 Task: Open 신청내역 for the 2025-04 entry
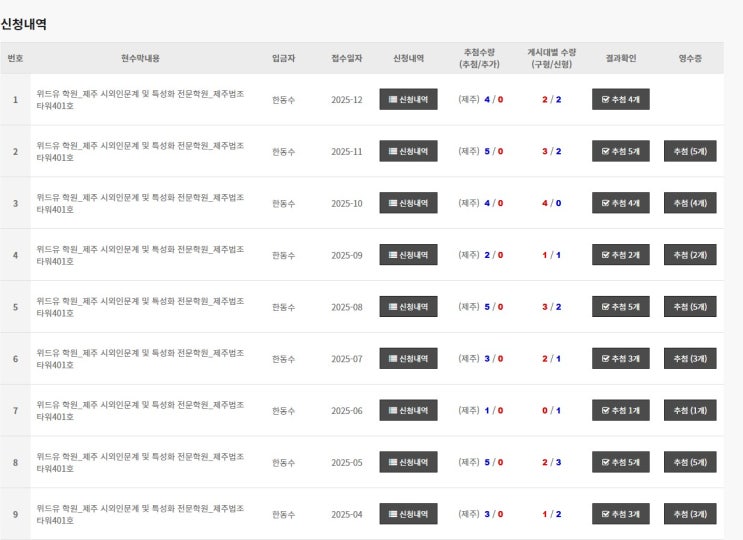point(408,514)
